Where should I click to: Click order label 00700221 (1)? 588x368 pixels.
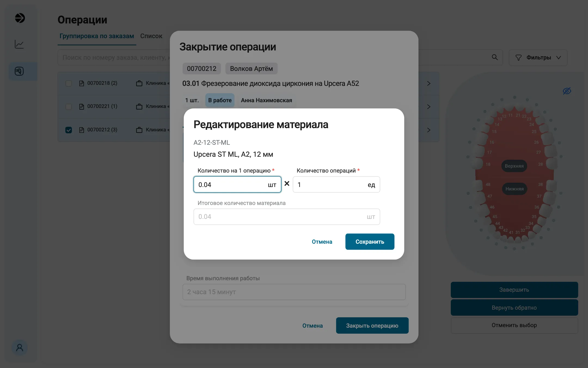click(102, 106)
